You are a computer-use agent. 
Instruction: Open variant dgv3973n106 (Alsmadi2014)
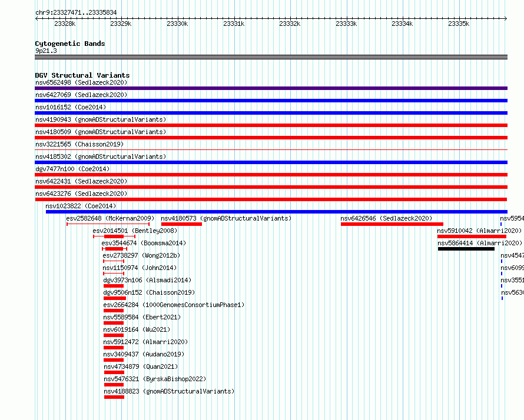(x=147, y=280)
